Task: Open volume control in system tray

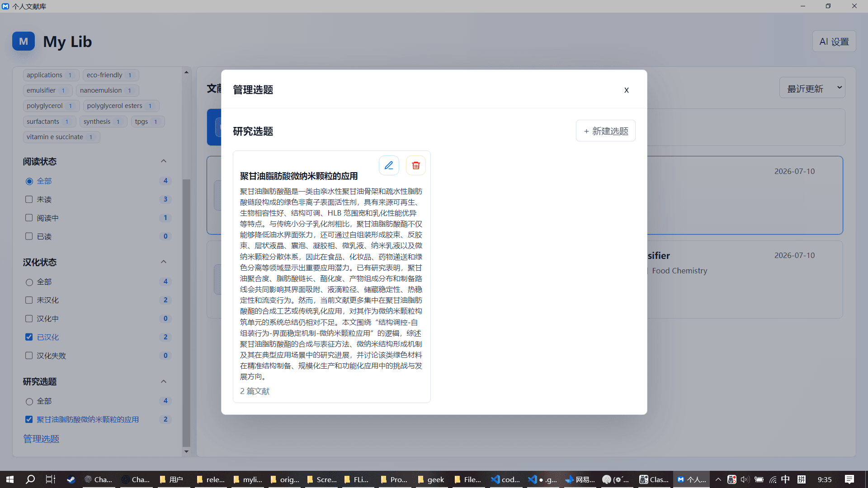Action: point(745,479)
